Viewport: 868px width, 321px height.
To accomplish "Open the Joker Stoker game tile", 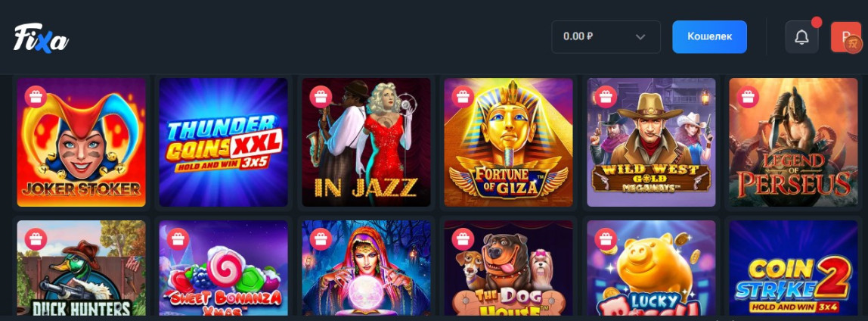I will (82, 142).
